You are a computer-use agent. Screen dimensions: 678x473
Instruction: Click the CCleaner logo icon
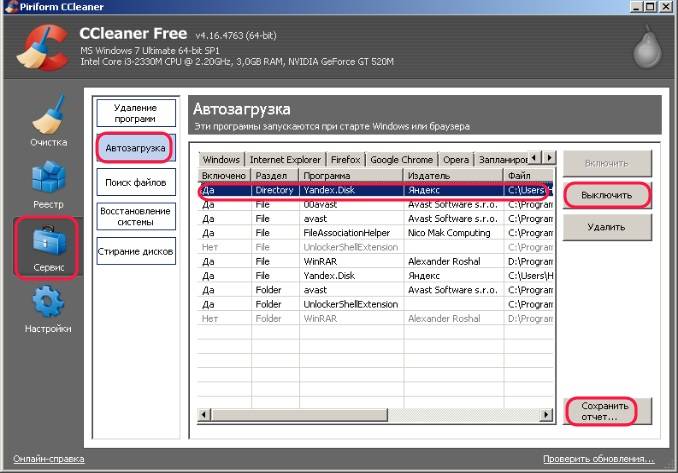coord(41,47)
